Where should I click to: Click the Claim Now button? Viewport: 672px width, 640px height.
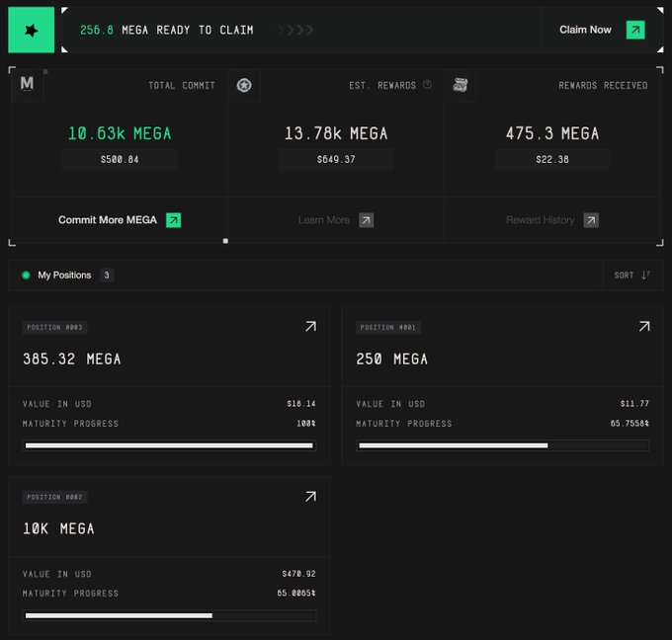point(602,30)
